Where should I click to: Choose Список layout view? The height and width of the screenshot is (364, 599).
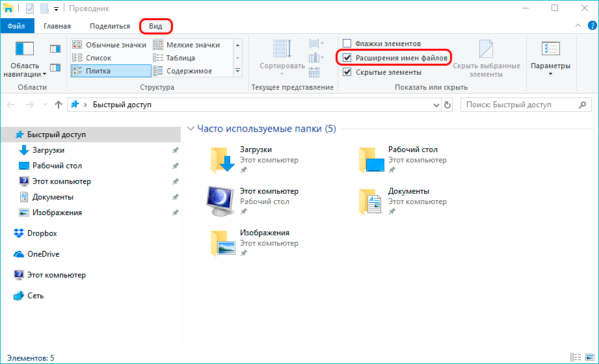pyautogui.click(x=92, y=58)
